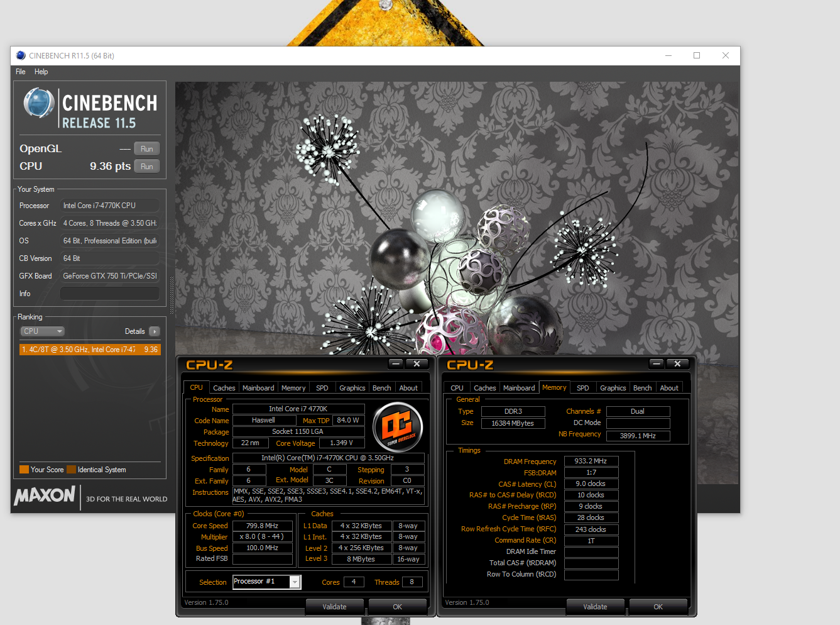Click the NB Frequency value 3899.1 MHz
This screenshot has width=840, height=625.
(638, 435)
